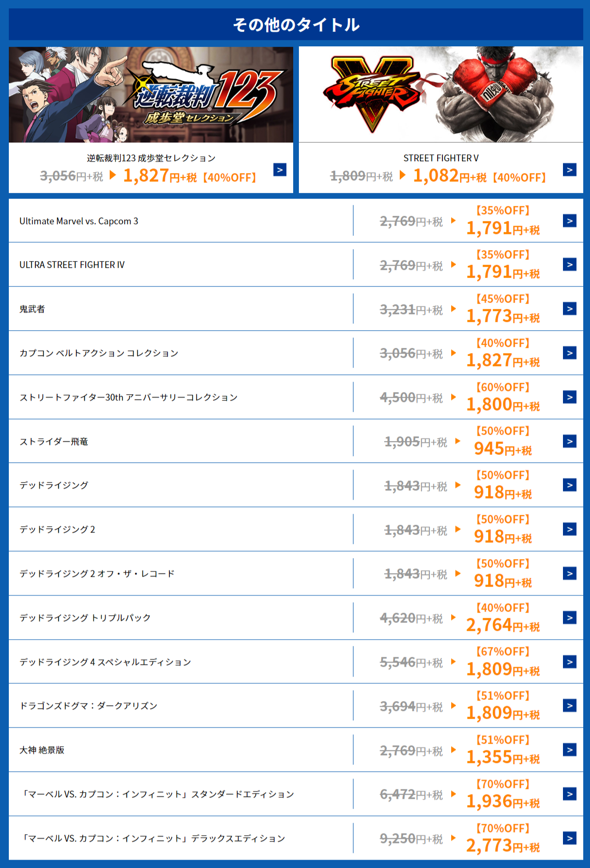
Task: Click arrow under 逆転裁判123 banner
Action: pyautogui.click(x=280, y=170)
